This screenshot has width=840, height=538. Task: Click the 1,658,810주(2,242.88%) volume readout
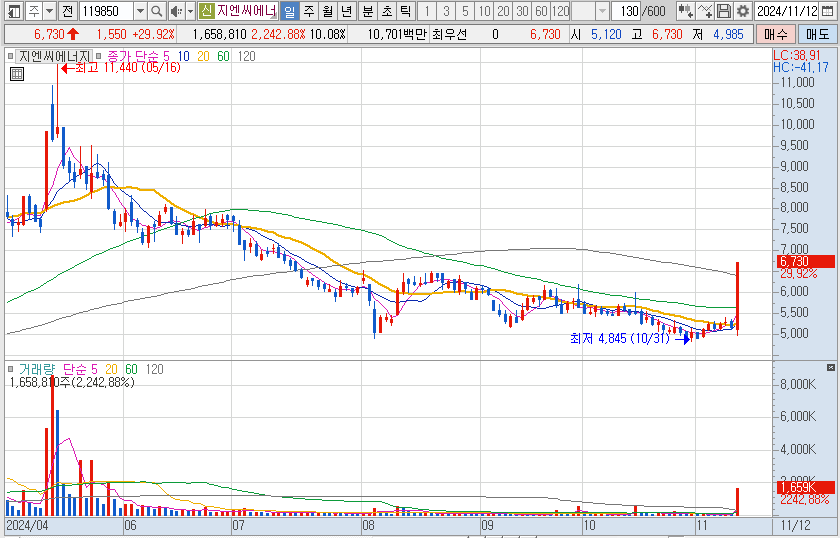coord(72,382)
